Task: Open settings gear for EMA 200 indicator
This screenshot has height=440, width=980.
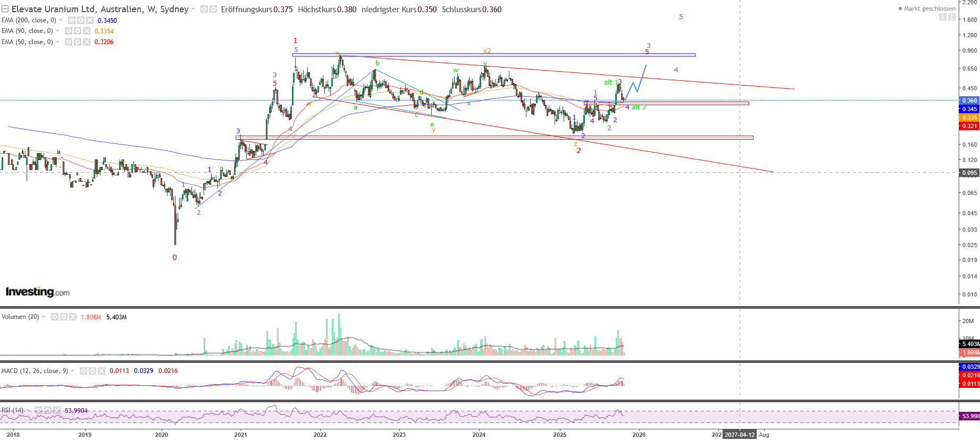Action: click(x=81, y=20)
